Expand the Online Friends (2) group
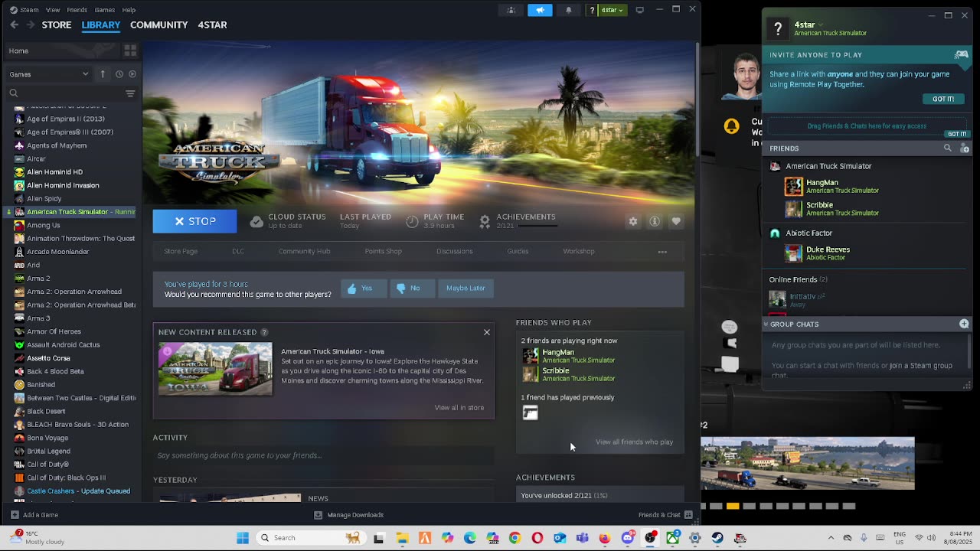Viewport: 980px width, 551px height. (x=798, y=279)
